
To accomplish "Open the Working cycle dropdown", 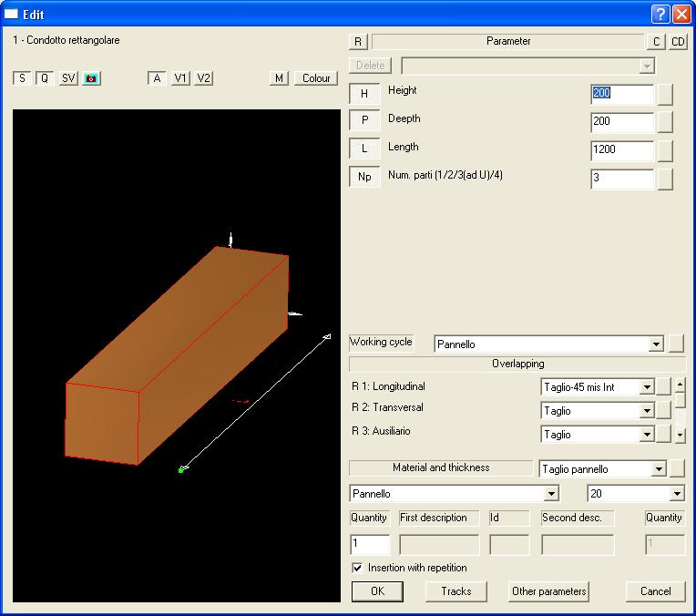I will [x=655, y=344].
